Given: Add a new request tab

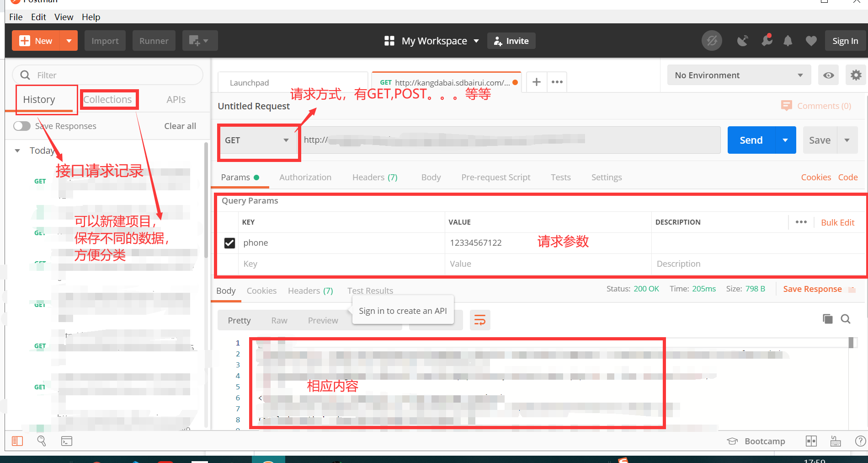Looking at the screenshot, I should coord(537,82).
